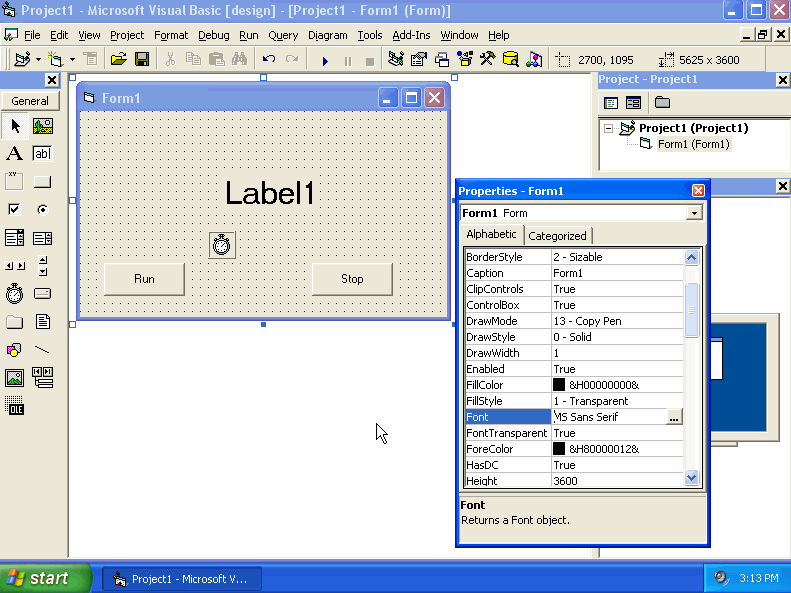Select the horizontal scroll bar tool
The image size is (791, 593).
tap(15, 266)
